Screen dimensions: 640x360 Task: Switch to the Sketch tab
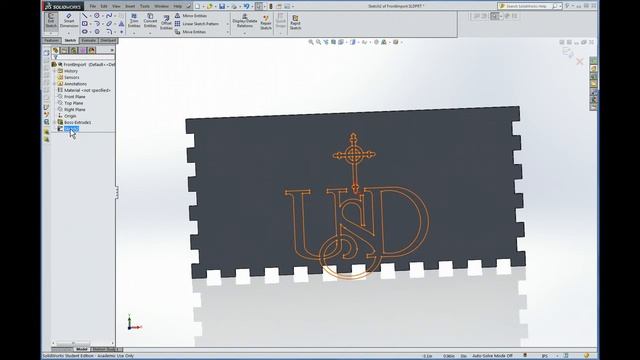(x=70, y=40)
